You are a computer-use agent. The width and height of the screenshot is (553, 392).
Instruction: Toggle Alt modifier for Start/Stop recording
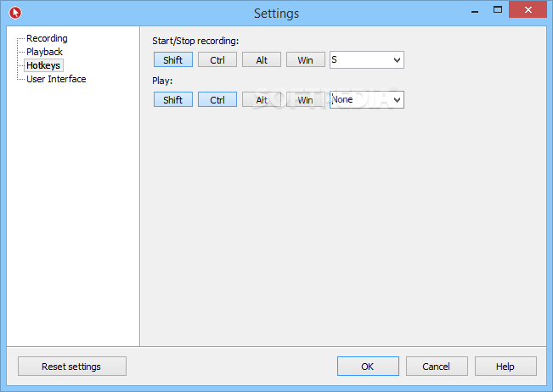[262, 60]
